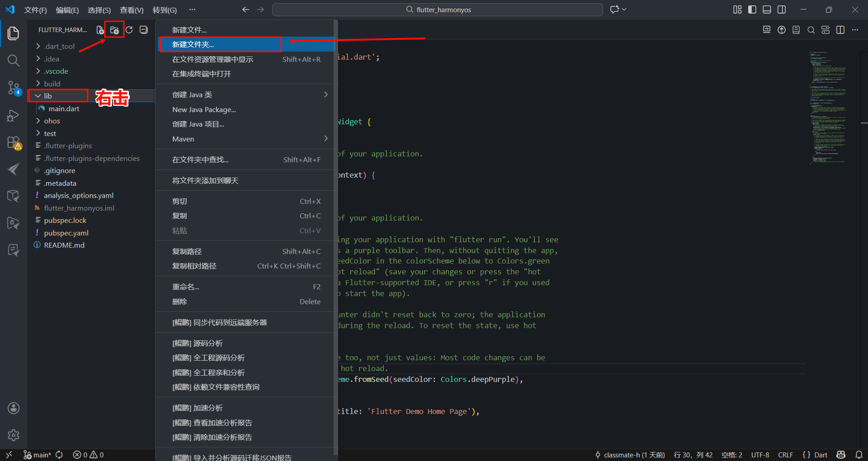The image size is (868, 461).
Task: Click the upload arrow circle icon in editor toolbar
Action: pyautogui.click(x=782, y=30)
